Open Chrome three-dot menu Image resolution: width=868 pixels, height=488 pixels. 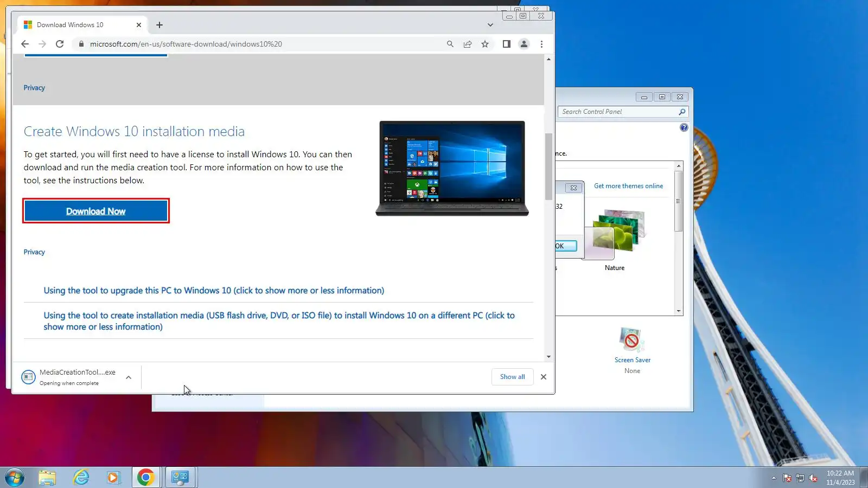point(541,44)
